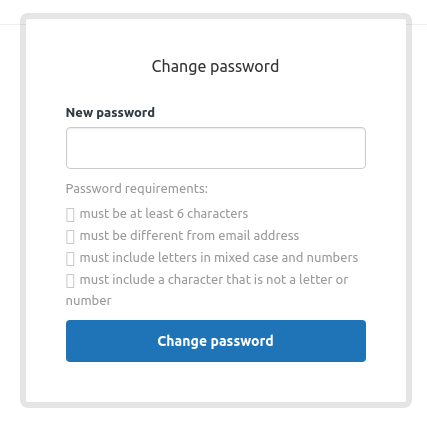This screenshot has width=427, height=424.
Task: Click the Password requirements: caption text
Action: [137, 189]
